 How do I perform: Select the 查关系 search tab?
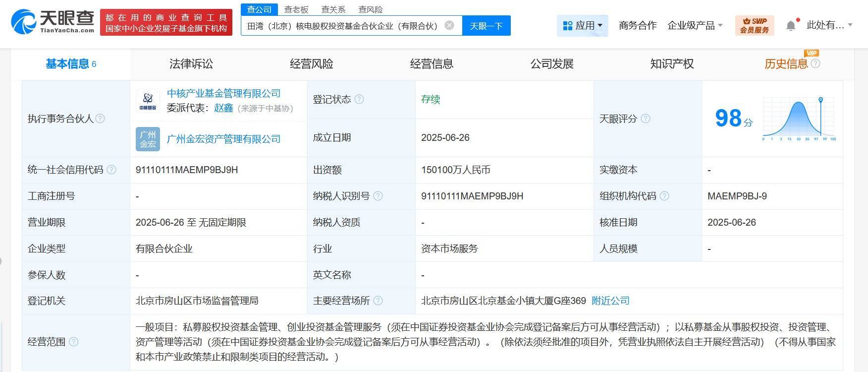point(333,9)
